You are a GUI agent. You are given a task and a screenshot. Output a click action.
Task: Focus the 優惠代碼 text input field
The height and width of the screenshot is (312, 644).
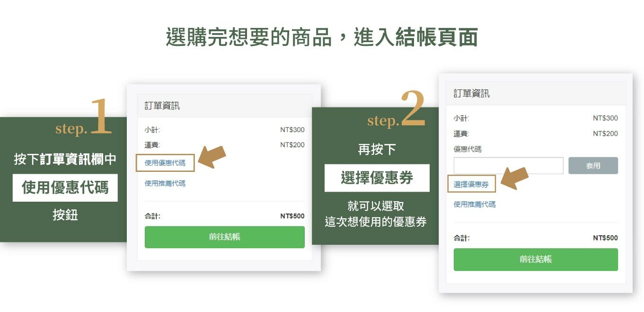(508, 166)
